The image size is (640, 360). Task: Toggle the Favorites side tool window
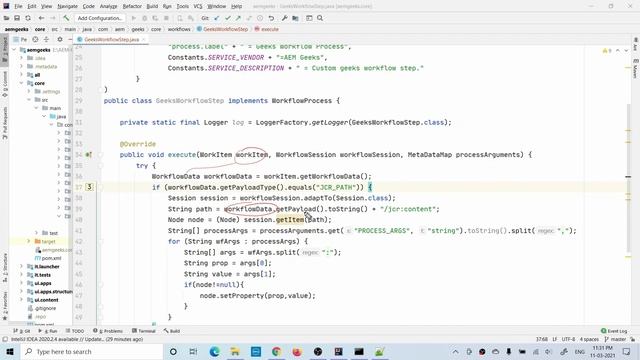[5, 305]
